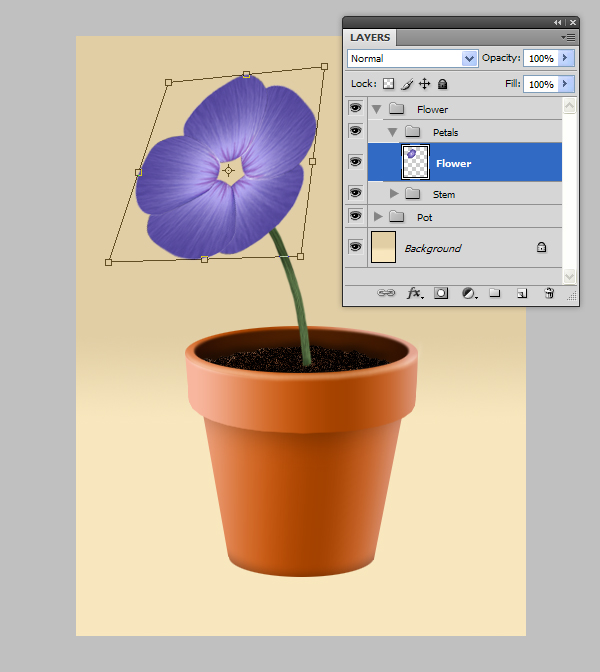Add a layer mask
Viewport: 600px width, 672px height.
[x=441, y=294]
